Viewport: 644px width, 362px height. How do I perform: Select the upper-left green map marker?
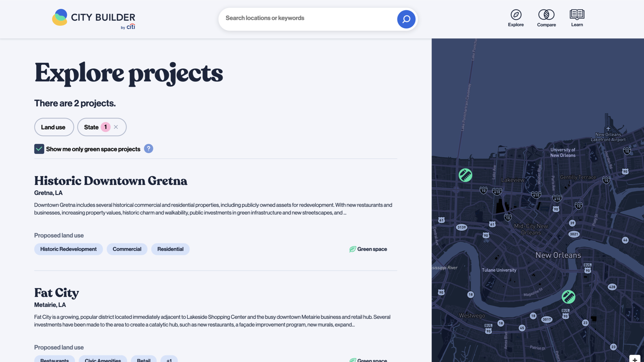pyautogui.click(x=465, y=175)
